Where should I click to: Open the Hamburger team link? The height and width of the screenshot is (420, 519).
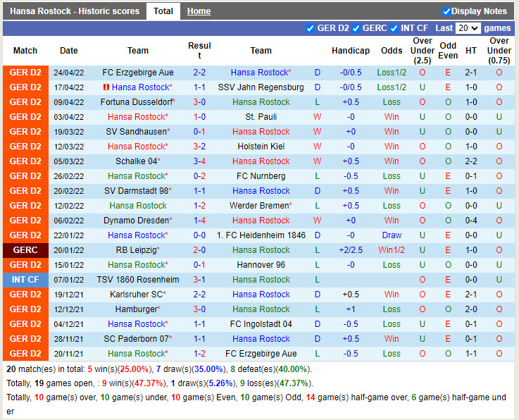(x=136, y=309)
